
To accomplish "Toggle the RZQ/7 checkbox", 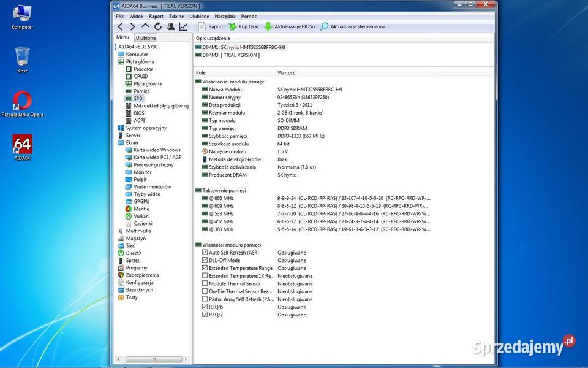I will pyautogui.click(x=205, y=315).
